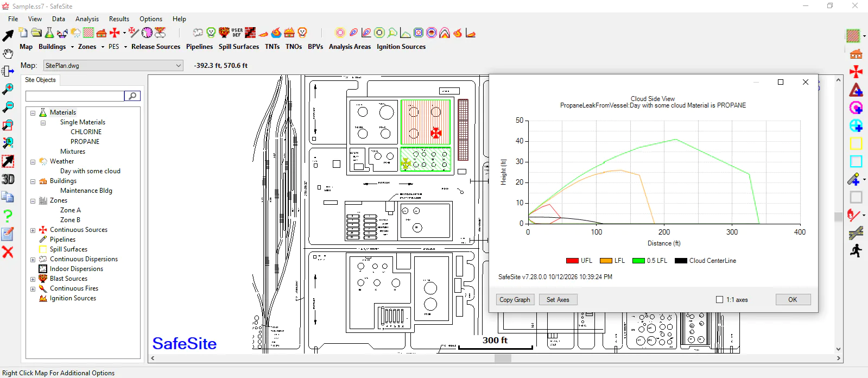
Task: Click the clock dial icon in the toolbar
Action: (x=147, y=33)
